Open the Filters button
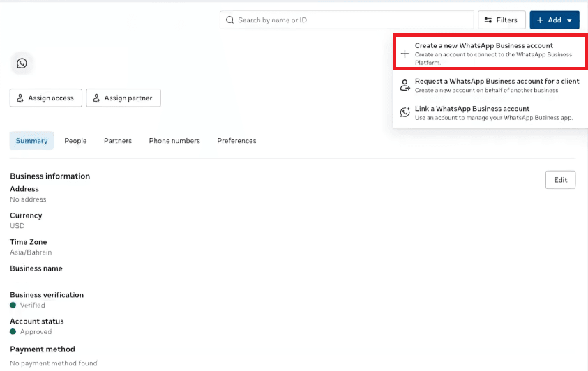This screenshot has height=371, width=588. coord(502,20)
